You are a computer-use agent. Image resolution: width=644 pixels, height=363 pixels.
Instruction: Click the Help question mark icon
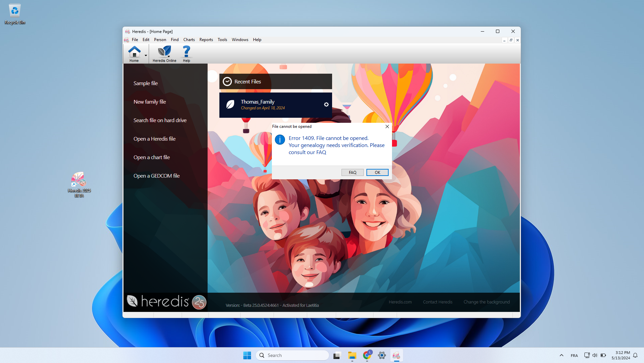coord(186,53)
